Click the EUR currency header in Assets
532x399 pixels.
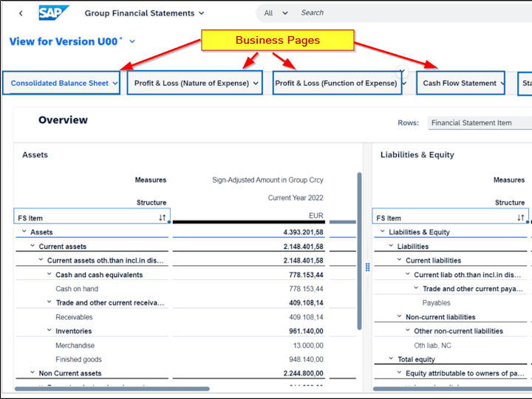pos(316,216)
